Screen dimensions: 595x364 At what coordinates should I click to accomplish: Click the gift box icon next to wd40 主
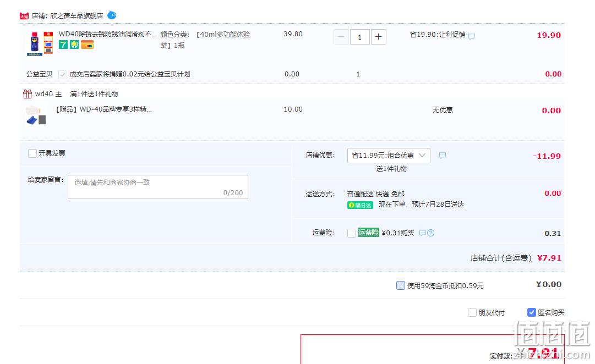pyautogui.click(x=28, y=93)
